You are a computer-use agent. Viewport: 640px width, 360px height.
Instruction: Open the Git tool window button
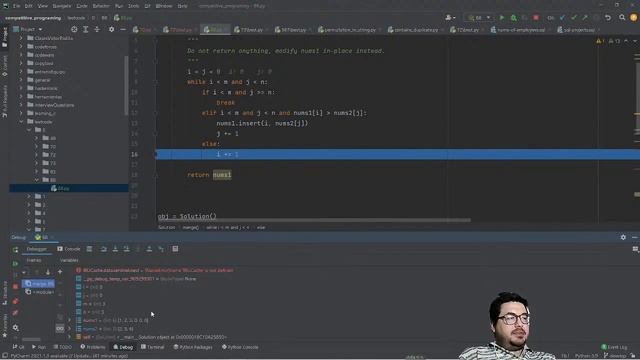(18, 347)
